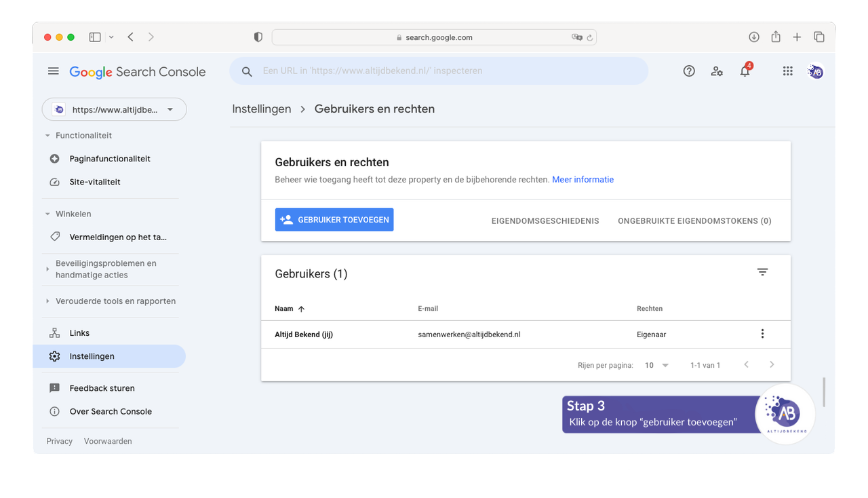The height and width of the screenshot is (498, 868).
Task: Click the Safari downloads icon
Action: (753, 37)
